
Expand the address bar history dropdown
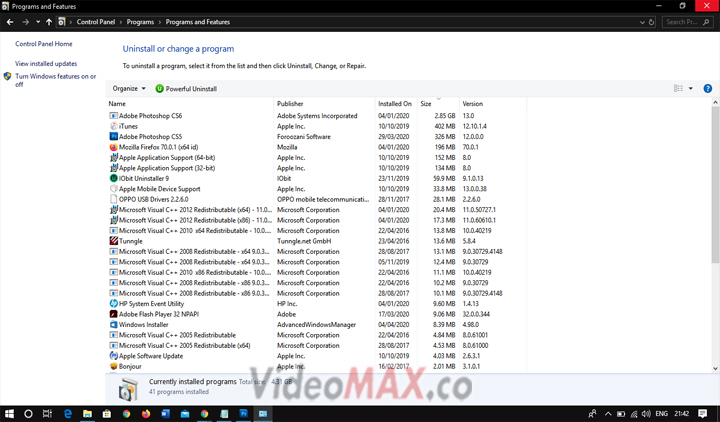642,22
